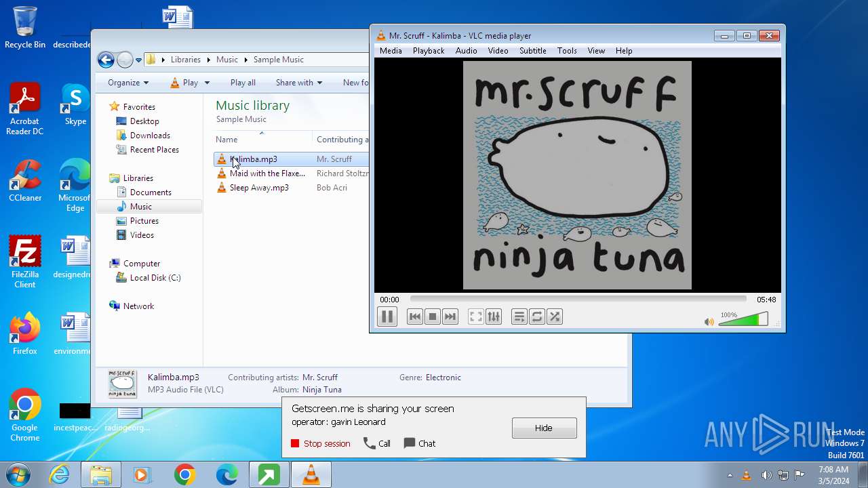Open the VLC Media menu
The width and height of the screenshot is (868, 488).
pos(391,51)
